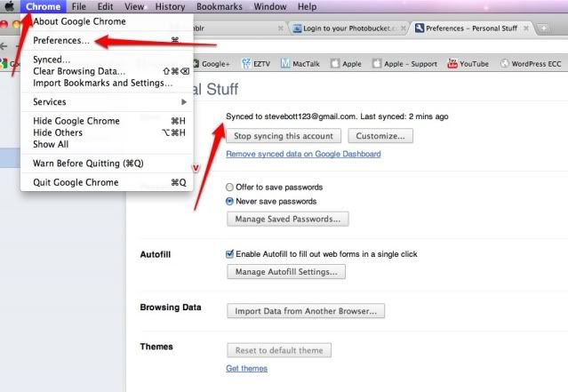Choose Quit Google Chrome
Viewport: 568px width, 392px height.
107,182
